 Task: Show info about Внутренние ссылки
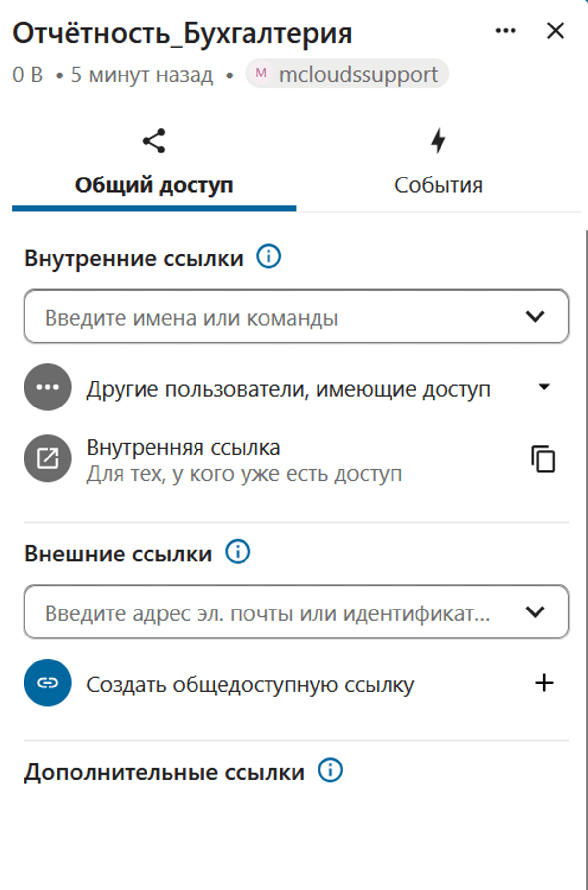click(x=269, y=256)
